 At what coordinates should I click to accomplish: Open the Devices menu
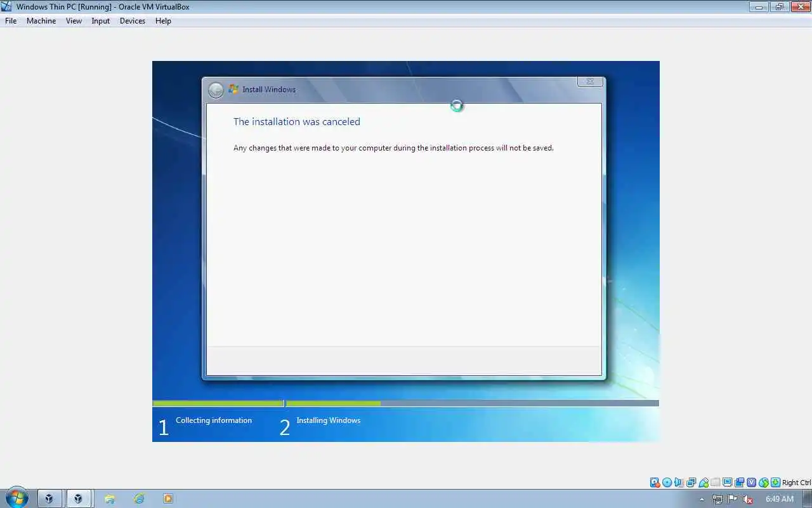coord(132,21)
